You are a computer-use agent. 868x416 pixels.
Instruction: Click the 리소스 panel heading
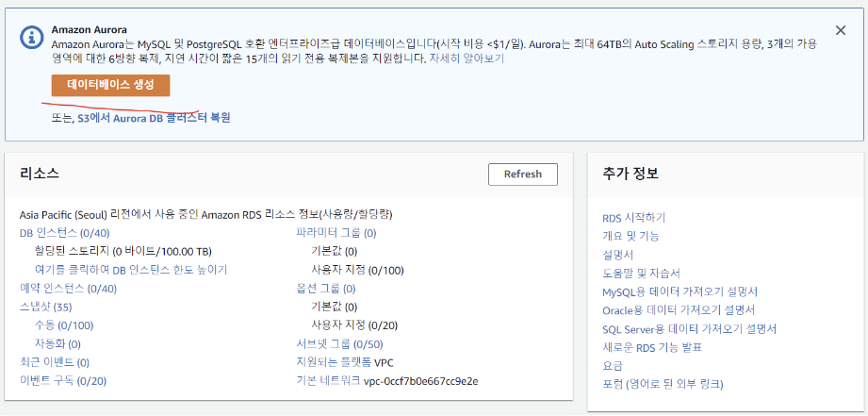[40, 174]
